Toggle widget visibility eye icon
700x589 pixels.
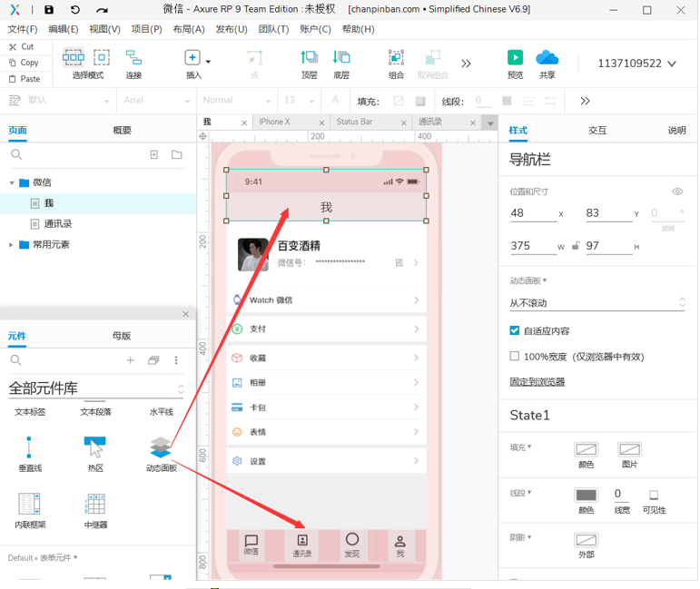[x=677, y=191]
